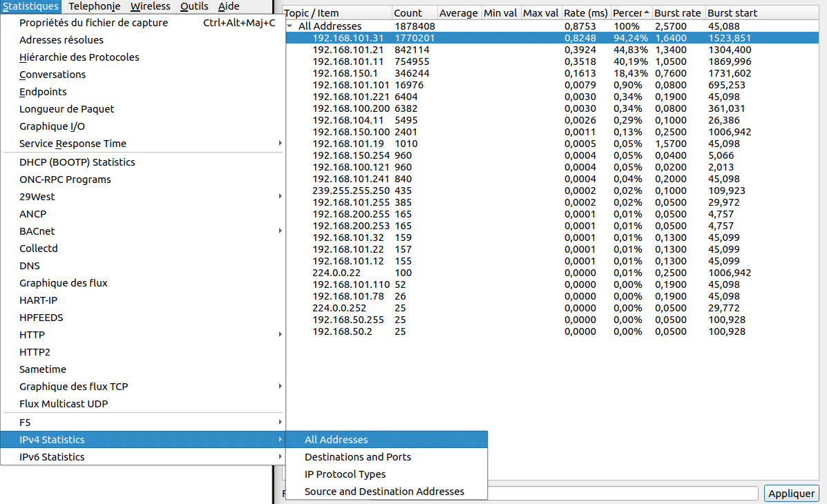The image size is (827, 504).
Task: Open the Statistiques menu
Action: 30,6
